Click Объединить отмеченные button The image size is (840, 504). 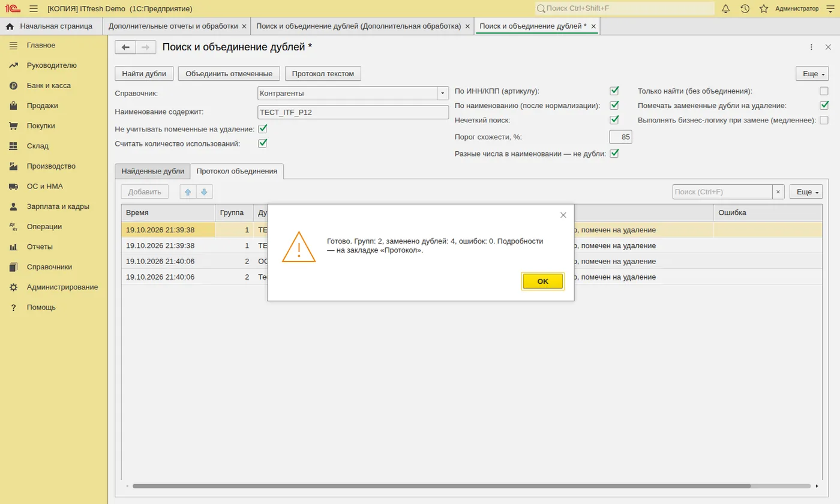(x=229, y=74)
